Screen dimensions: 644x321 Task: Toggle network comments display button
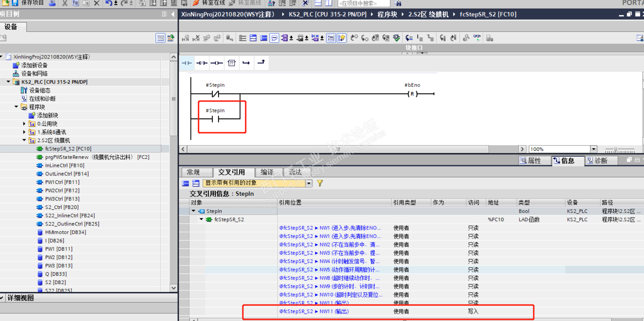(x=331, y=38)
